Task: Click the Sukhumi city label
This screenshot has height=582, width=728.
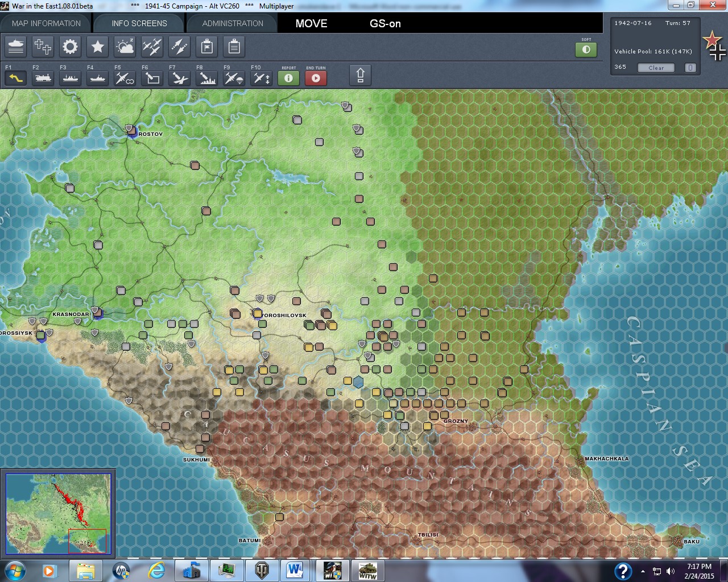Action: (196, 459)
